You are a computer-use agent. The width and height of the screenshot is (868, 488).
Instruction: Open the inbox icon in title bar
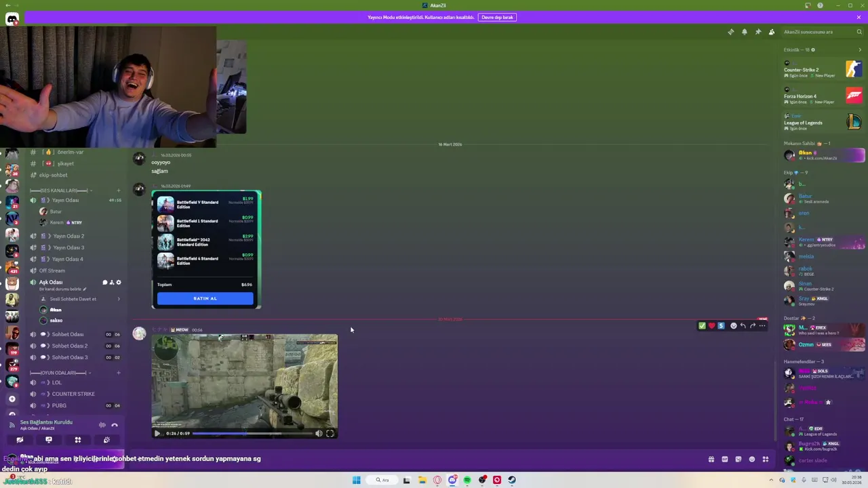point(808,5)
